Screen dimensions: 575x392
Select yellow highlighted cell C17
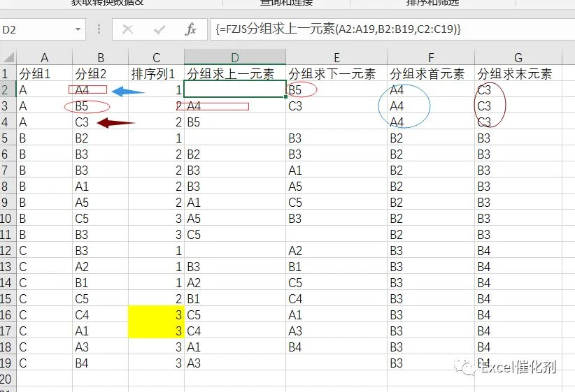coord(156,331)
